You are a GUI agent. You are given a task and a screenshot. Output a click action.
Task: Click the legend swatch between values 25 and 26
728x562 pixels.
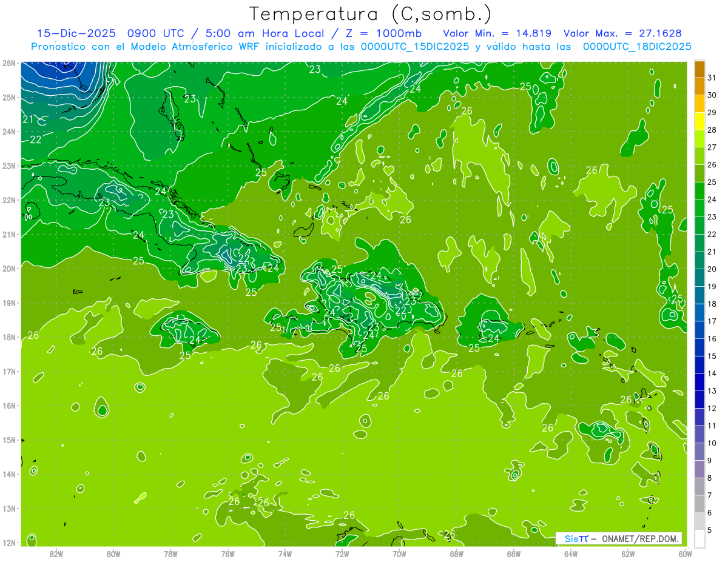[700, 173]
